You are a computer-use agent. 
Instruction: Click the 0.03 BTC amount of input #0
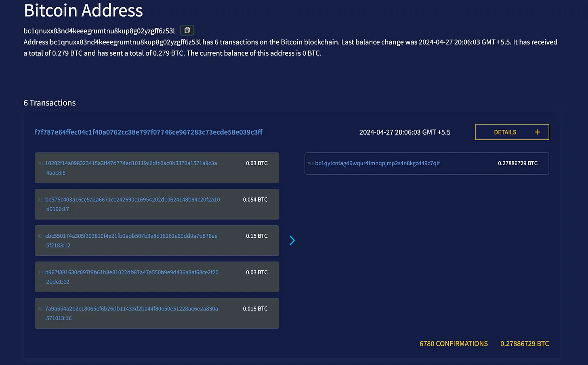click(x=257, y=163)
